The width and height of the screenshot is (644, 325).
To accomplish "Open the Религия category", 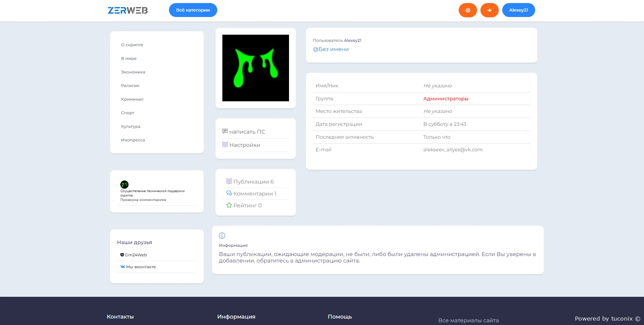I will point(130,86).
